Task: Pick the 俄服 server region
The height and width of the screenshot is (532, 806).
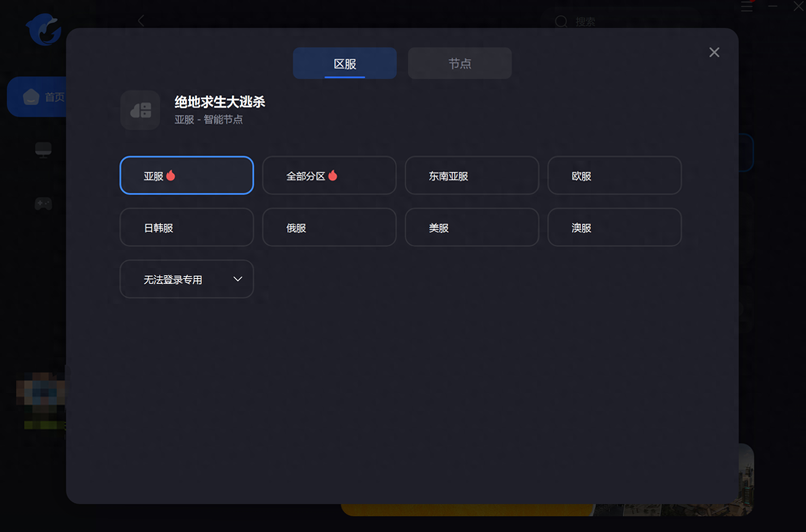Action: (329, 227)
